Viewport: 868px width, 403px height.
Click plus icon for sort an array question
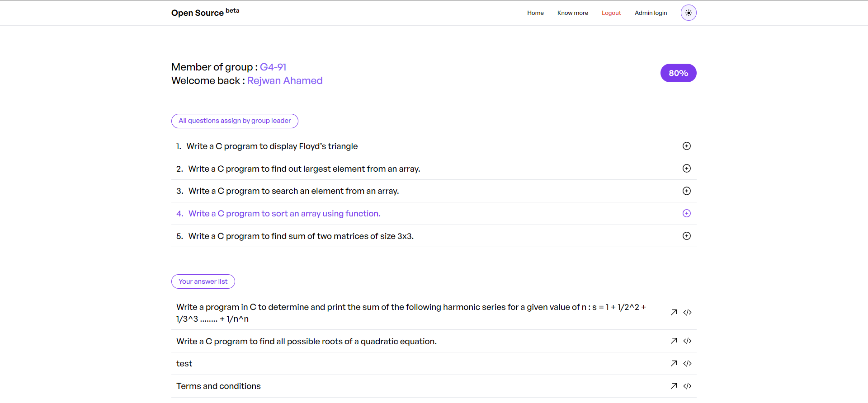point(686,213)
